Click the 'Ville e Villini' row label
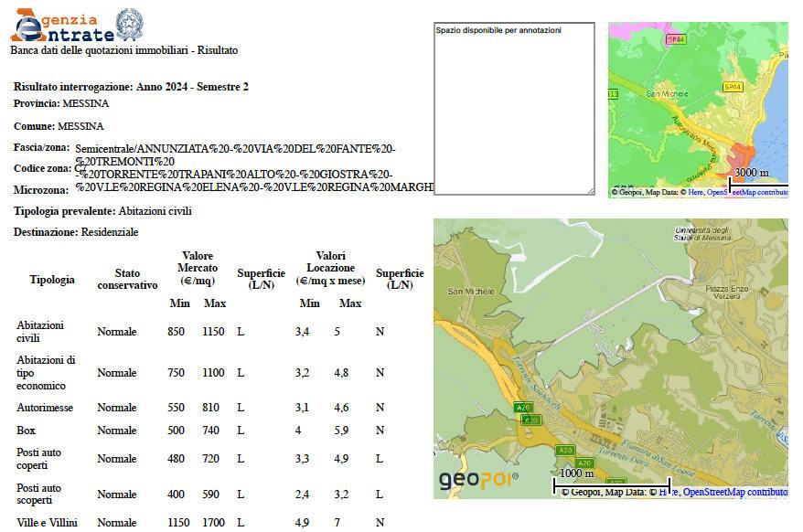The height and width of the screenshot is (532, 803). tap(47, 523)
